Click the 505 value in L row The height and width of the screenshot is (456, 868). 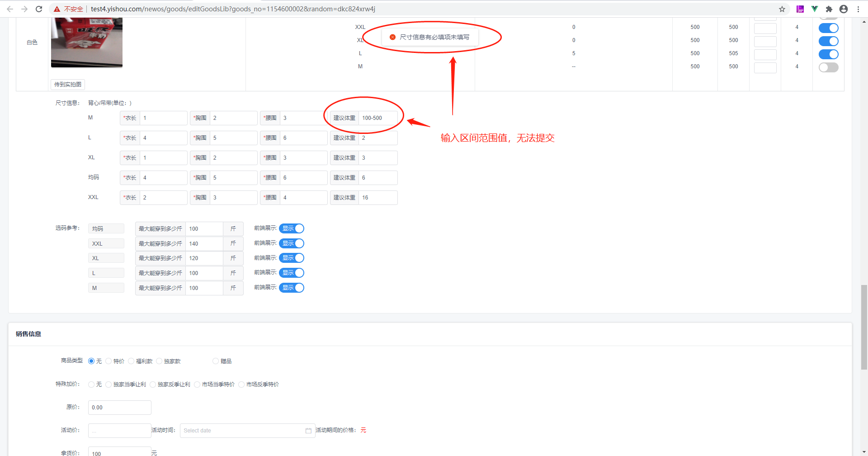click(x=733, y=53)
